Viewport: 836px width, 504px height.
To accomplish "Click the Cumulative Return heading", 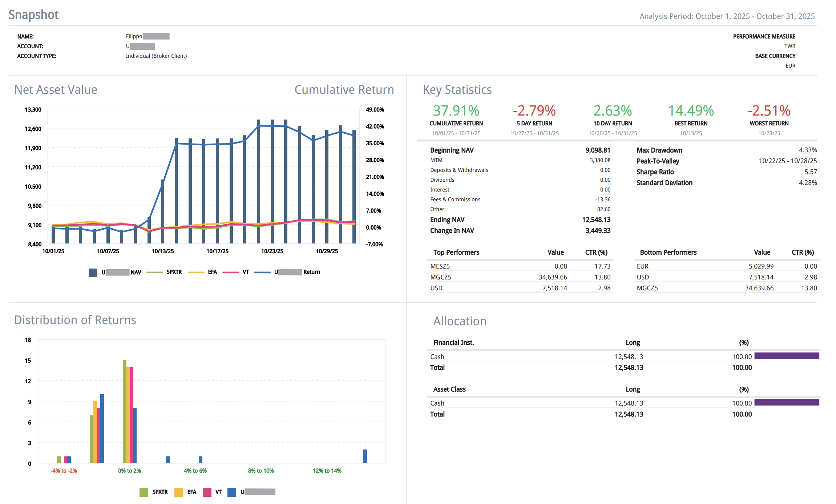I will pyautogui.click(x=344, y=90).
